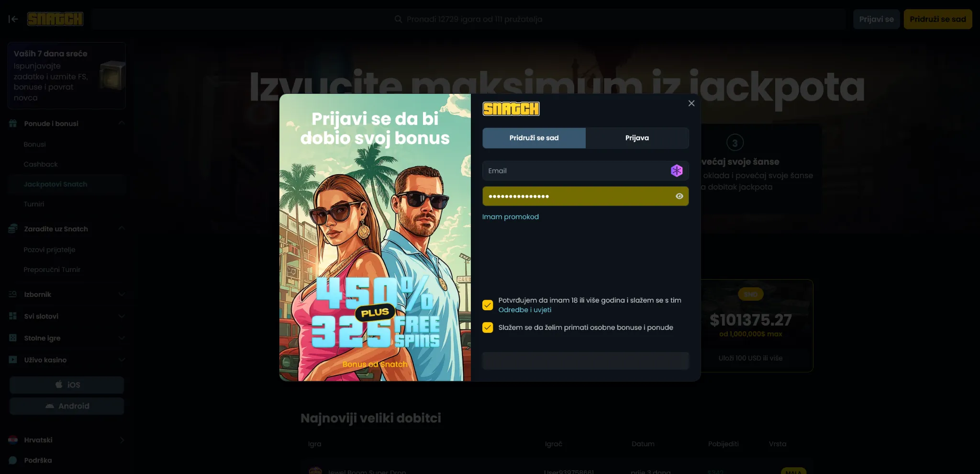Uncheck the personal bonuses and offers checkbox
Screen dimensions: 980x474
click(488, 327)
